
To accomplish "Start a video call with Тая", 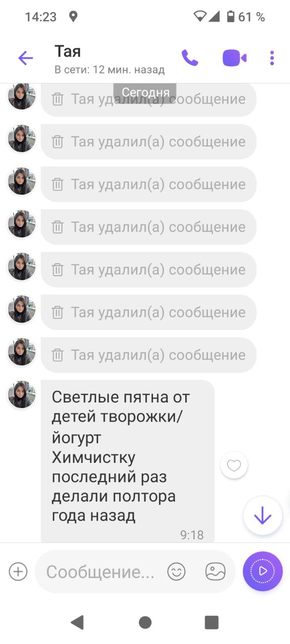I will coord(235,58).
